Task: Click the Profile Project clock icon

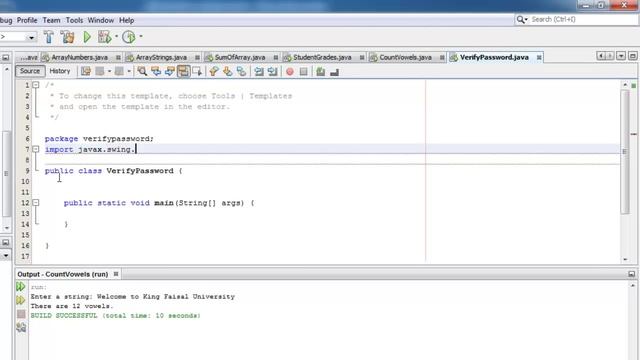Action: [x=129, y=37]
